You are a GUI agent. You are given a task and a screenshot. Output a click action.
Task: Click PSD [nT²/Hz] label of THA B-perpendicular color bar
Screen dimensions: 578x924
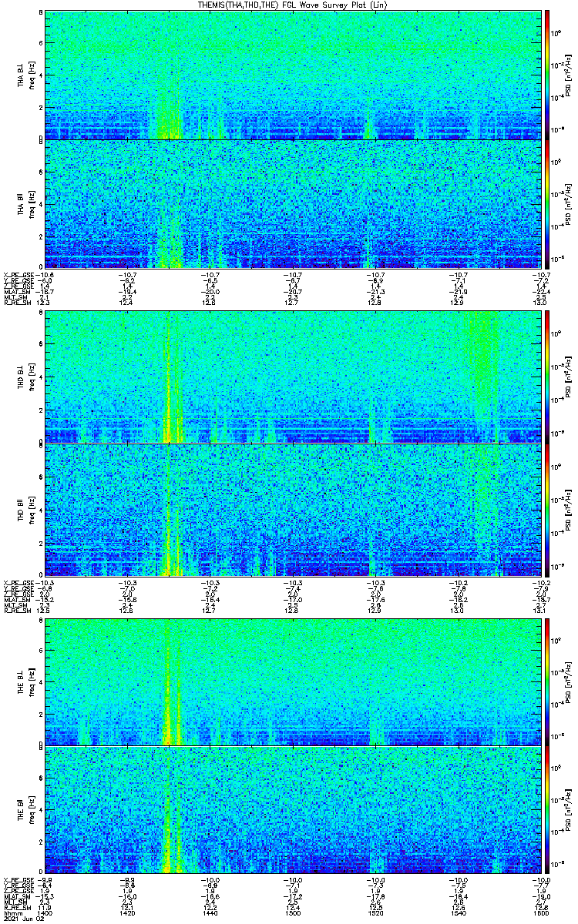pyautogui.click(x=569, y=75)
